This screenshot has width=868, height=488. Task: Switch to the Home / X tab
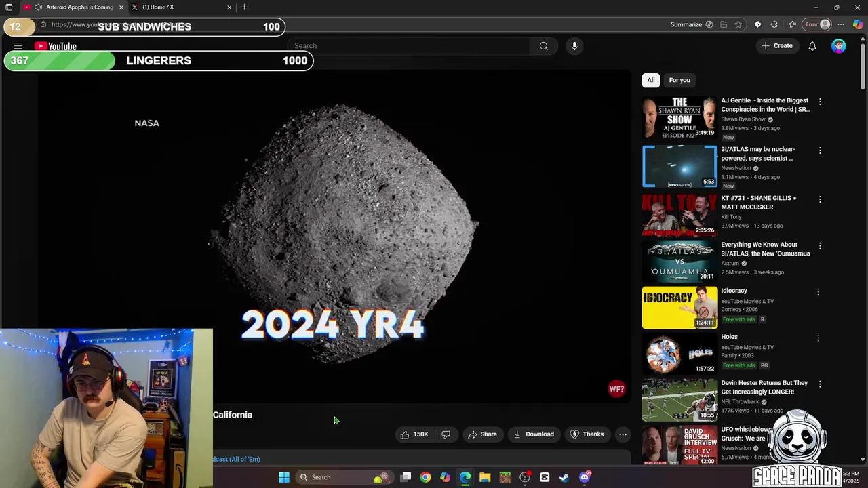[x=180, y=7]
